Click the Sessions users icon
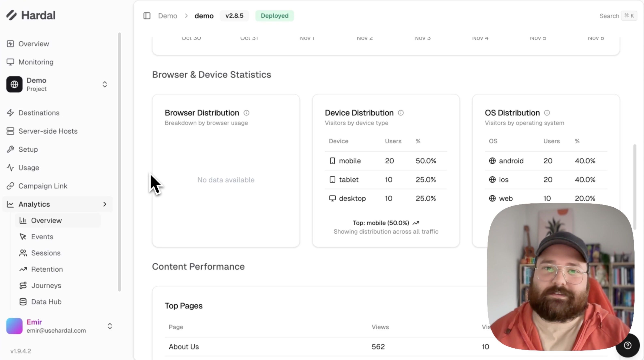The height and width of the screenshot is (360, 644). click(x=23, y=253)
